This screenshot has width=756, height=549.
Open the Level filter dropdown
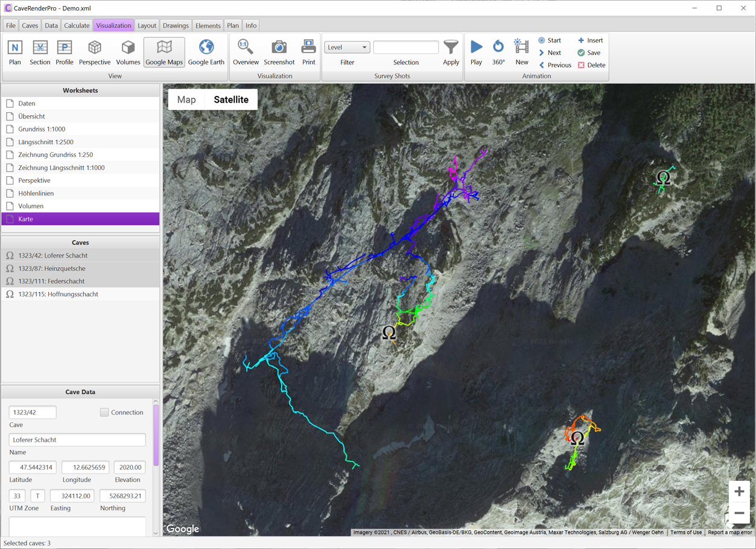point(347,47)
